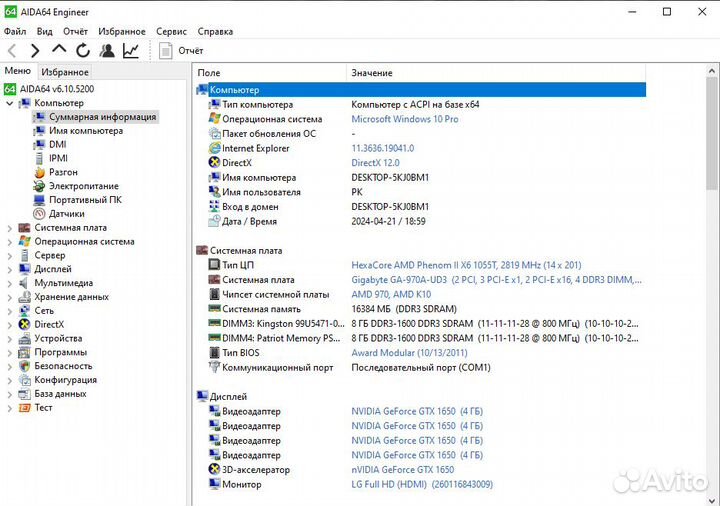The width and height of the screenshot is (720, 506).
Task: Open the HexaCore AMD Phenom II X6 link
Action: 466,265
